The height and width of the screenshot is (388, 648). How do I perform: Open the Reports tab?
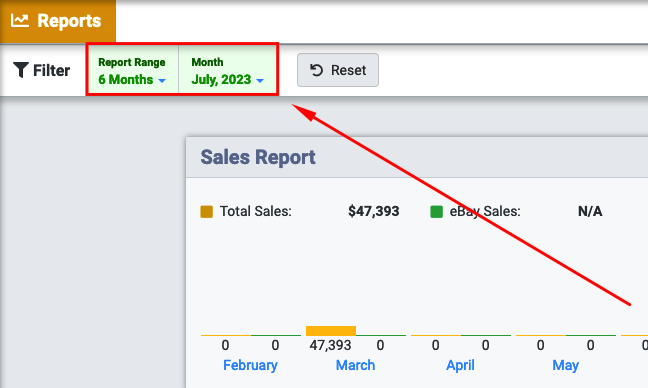pos(58,21)
